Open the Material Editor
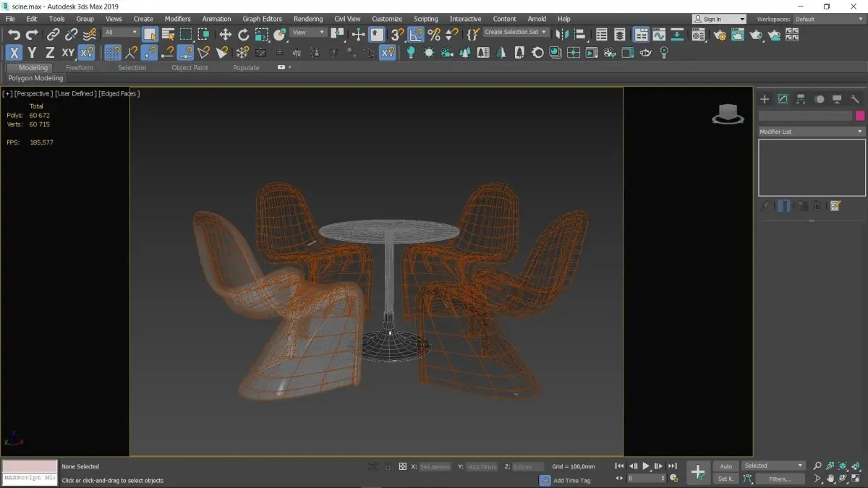Viewport: 868px width, 488px height. tap(698, 34)
